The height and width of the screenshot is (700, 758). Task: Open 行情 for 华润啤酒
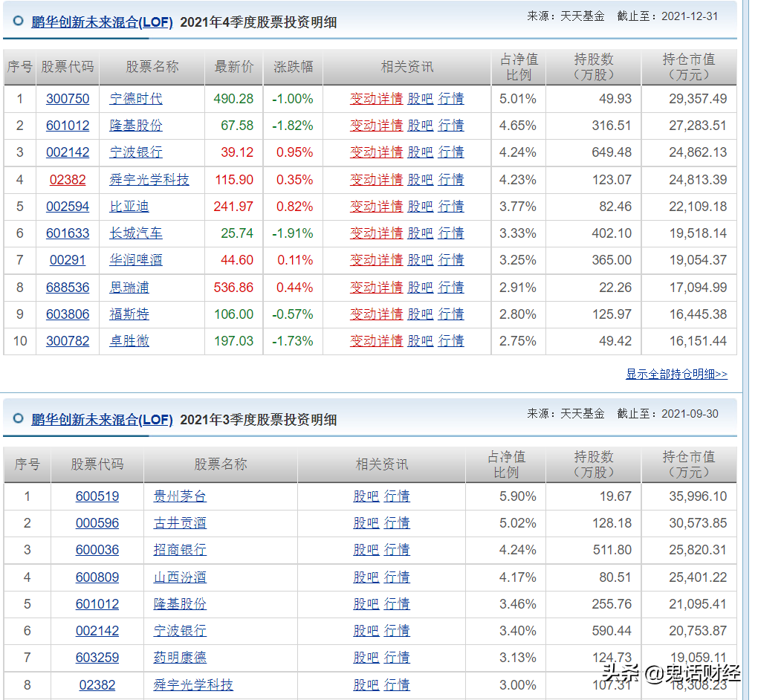(451, 260)
